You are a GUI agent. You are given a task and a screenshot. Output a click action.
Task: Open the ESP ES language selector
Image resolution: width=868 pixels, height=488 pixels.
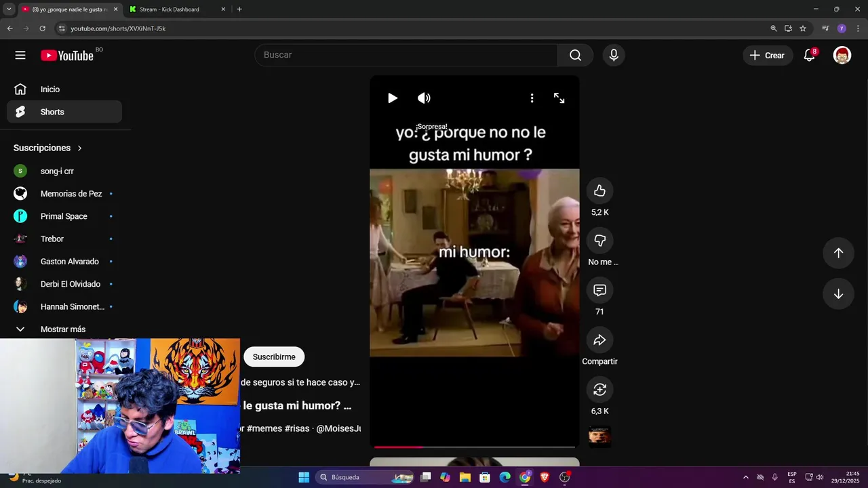point(792,477)
